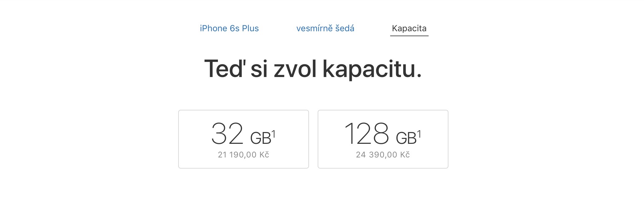Click the 21 190,00 Kč price
This screenshot has width=644, height=210.
point(243,155)
